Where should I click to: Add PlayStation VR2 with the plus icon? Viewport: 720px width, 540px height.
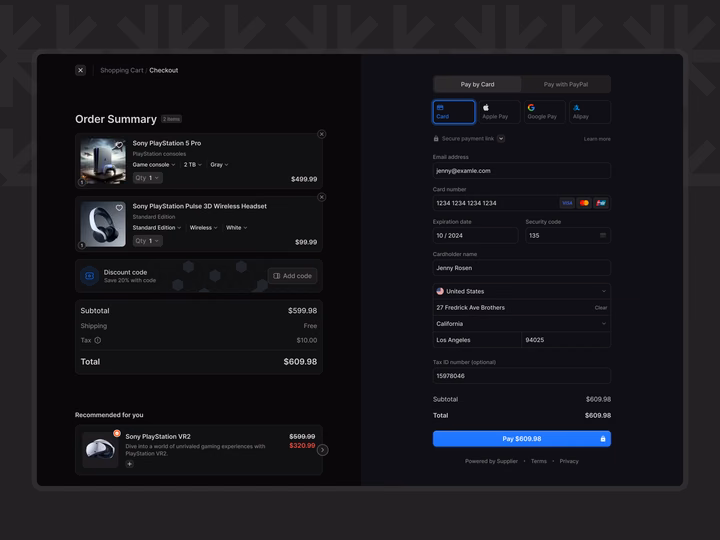point(129,464)
